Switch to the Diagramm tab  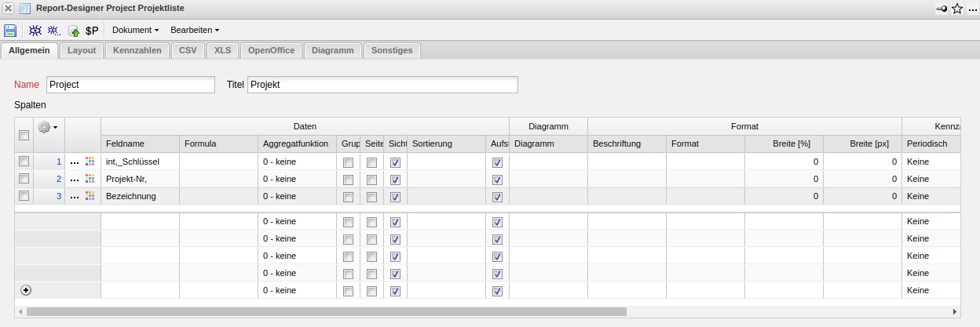click(332, 50)
